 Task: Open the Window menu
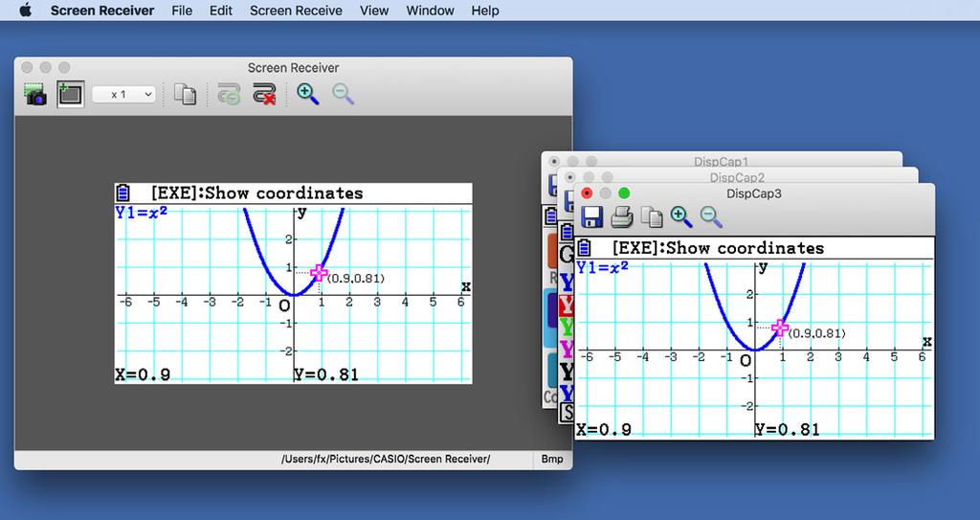[430, 11]
